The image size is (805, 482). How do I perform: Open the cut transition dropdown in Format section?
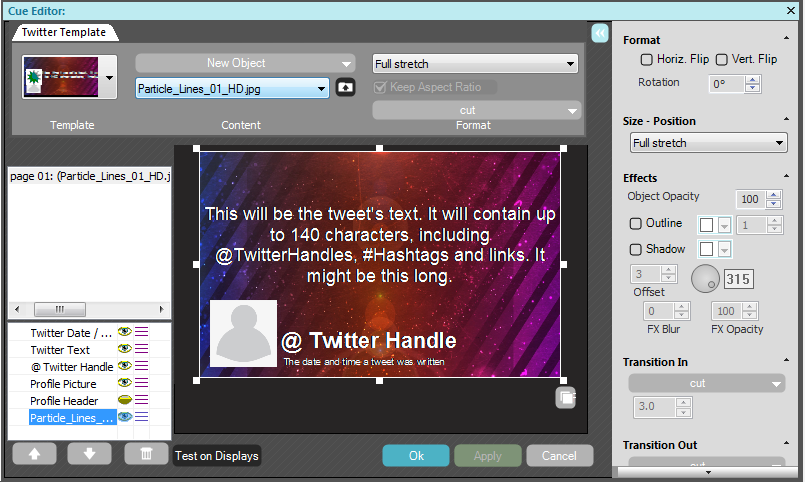pos(476,110)
